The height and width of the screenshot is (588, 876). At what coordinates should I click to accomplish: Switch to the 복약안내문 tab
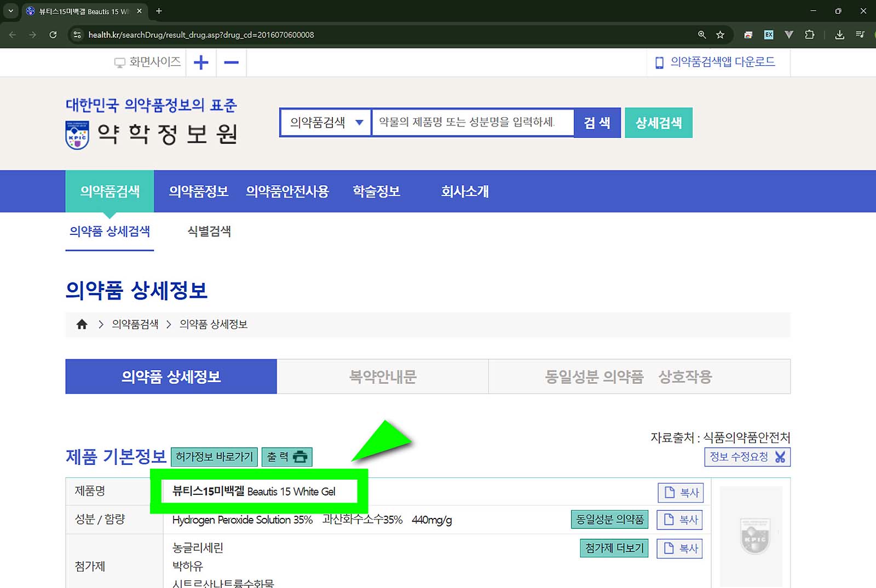382,376
